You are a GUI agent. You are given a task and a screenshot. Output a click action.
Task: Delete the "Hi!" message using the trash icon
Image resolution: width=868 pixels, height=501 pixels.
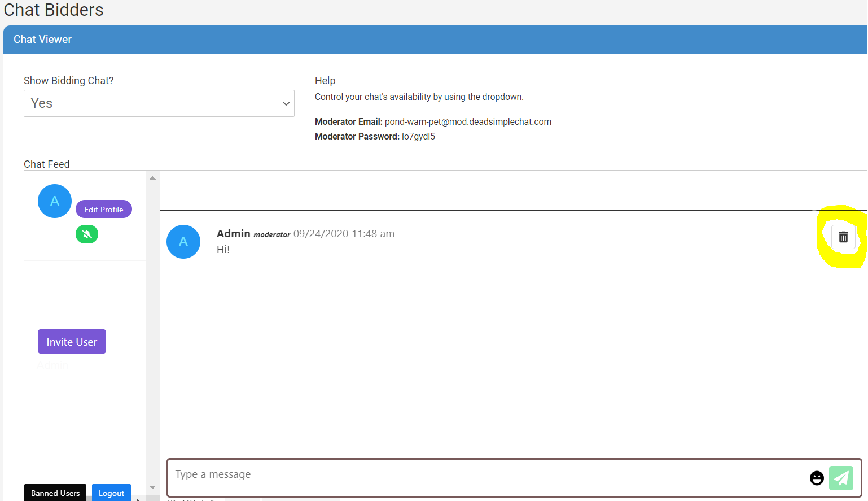[843, 237]
